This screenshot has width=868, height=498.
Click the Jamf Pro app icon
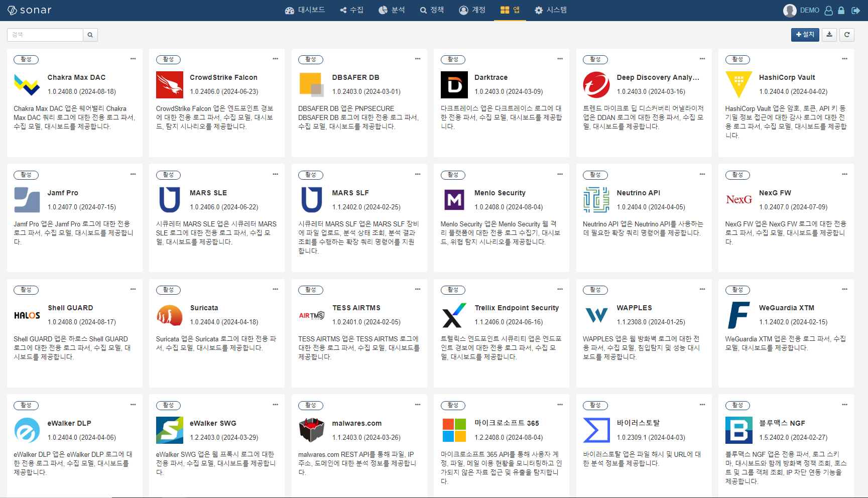point(27,200)
